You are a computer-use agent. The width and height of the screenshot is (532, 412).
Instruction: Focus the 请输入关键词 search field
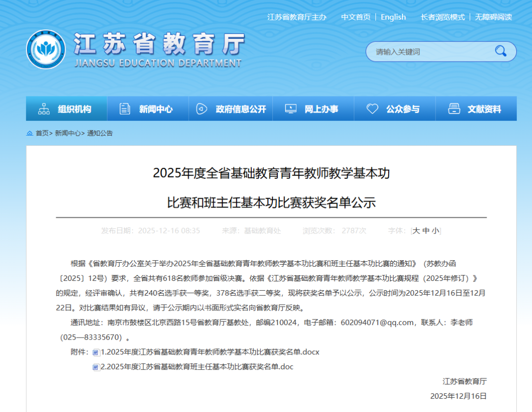click(x=429, y=52)
